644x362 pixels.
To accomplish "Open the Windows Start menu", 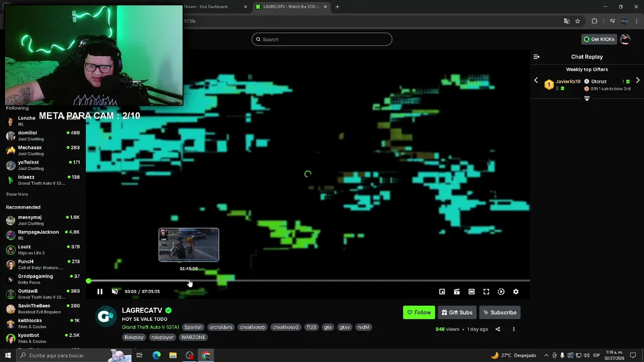I will click(x=8, y=355).
